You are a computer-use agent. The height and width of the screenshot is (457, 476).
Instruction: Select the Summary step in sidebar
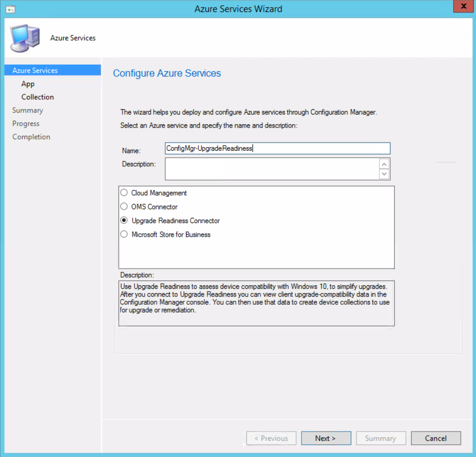point(28,110)
